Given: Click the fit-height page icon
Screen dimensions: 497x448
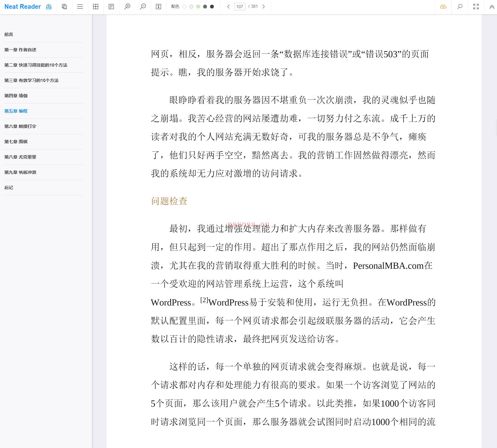Looking at the screenshot, I should (x=158, y=7).
